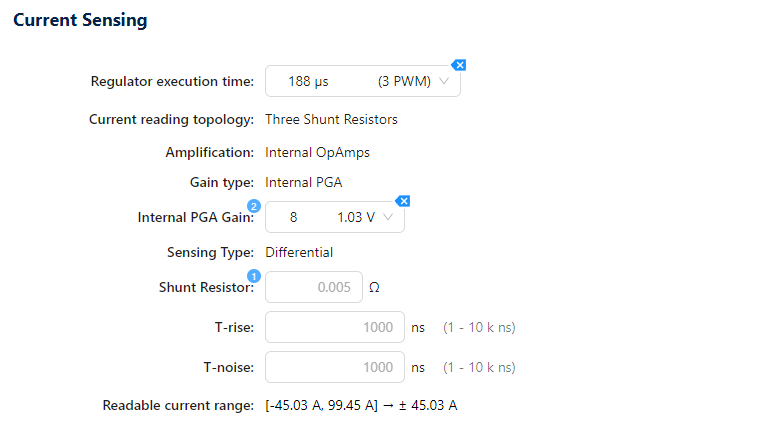Click the T-rise range hint text
The width and height of the screenshot is (766, 444).
coord(473,327)
